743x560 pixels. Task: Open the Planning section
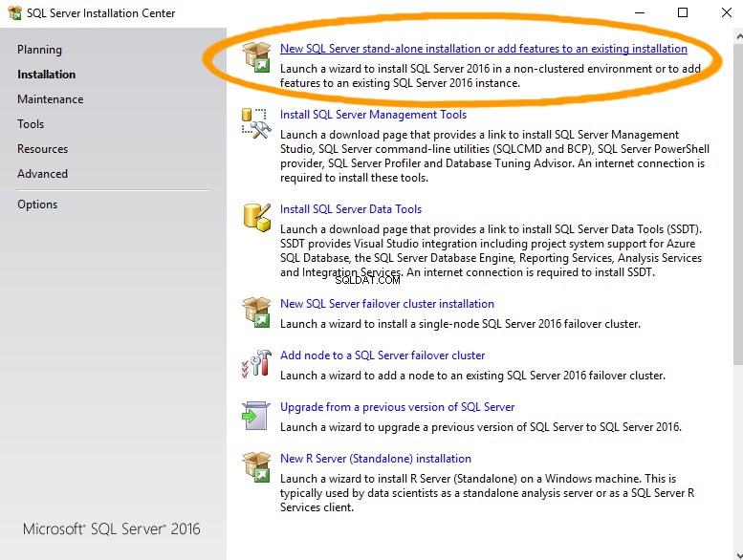pos(39,50)
